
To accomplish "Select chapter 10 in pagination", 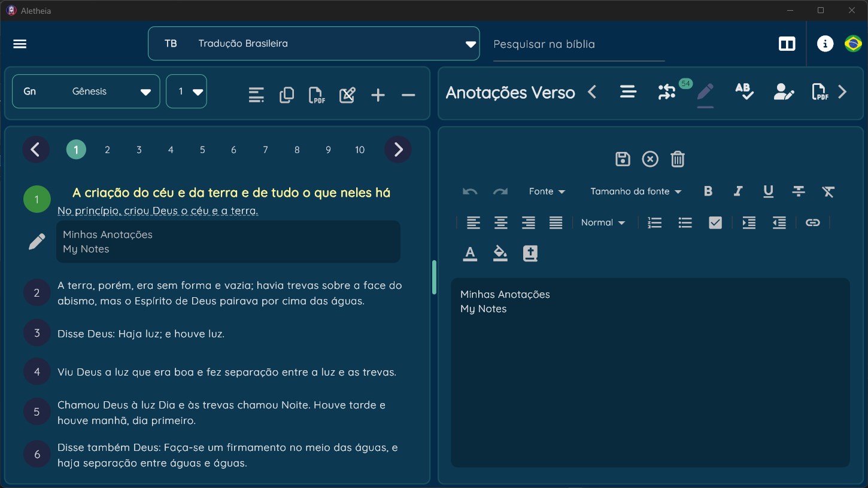I will coord(360,150).
